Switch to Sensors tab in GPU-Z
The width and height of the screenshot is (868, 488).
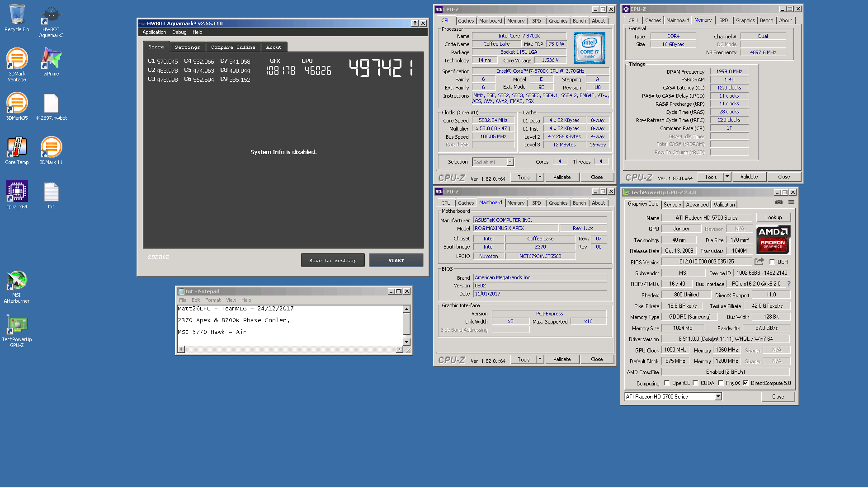(x=672, y=205)
